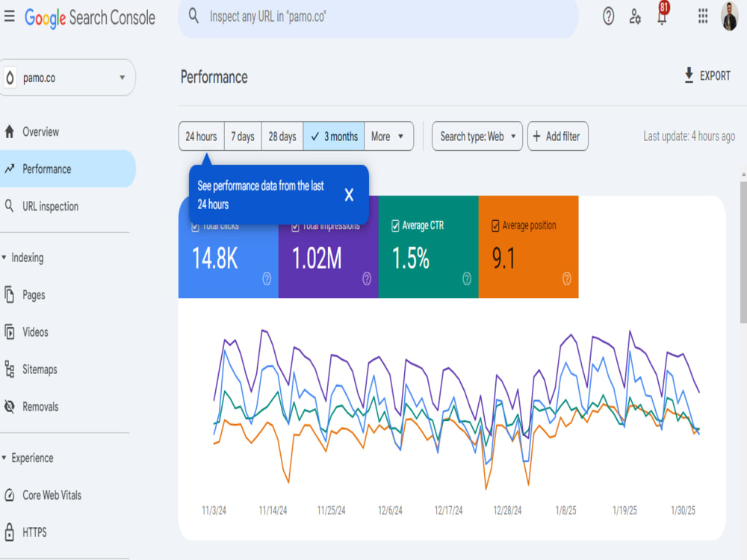Viewport: 747px width, 560px height.
Task: Open Pages report in the sidebar
Action: coord(66,295)
